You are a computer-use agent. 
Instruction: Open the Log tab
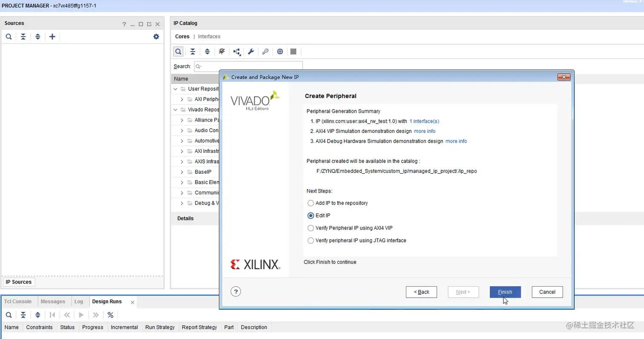coord(79,302)
